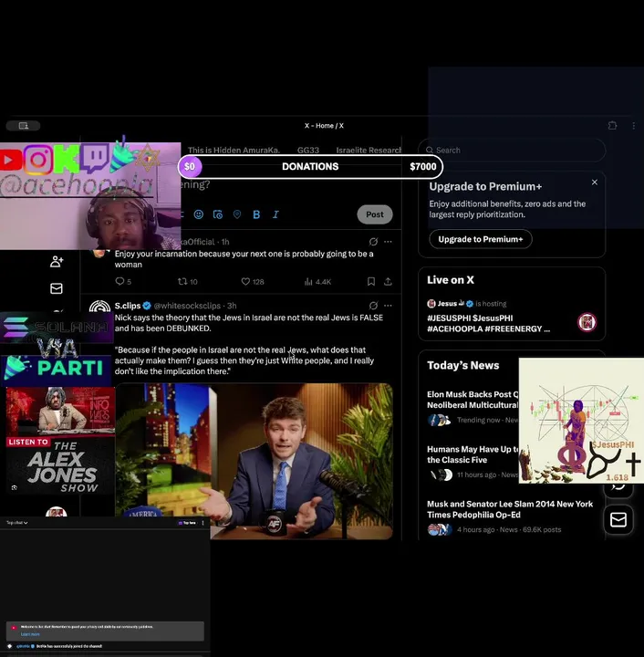Click the user avatar below Alex Jones banner

57,512
